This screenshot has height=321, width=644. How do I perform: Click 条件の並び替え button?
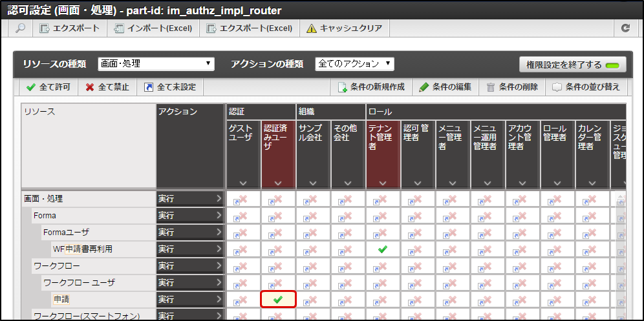tap(586, 87)
